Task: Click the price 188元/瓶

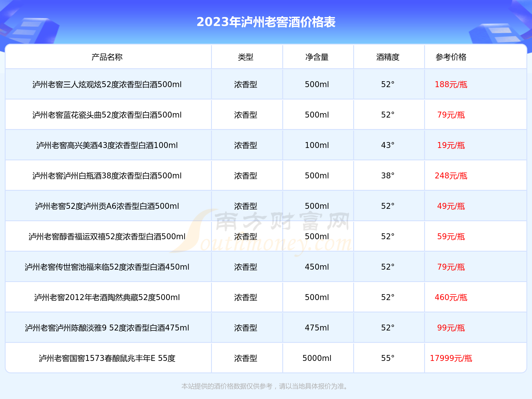Action: pos(451,84)
